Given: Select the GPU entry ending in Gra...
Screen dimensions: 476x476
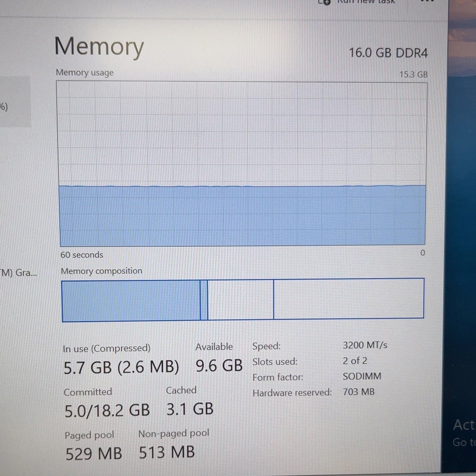Looking at the screenshot, I should (18, 273).
